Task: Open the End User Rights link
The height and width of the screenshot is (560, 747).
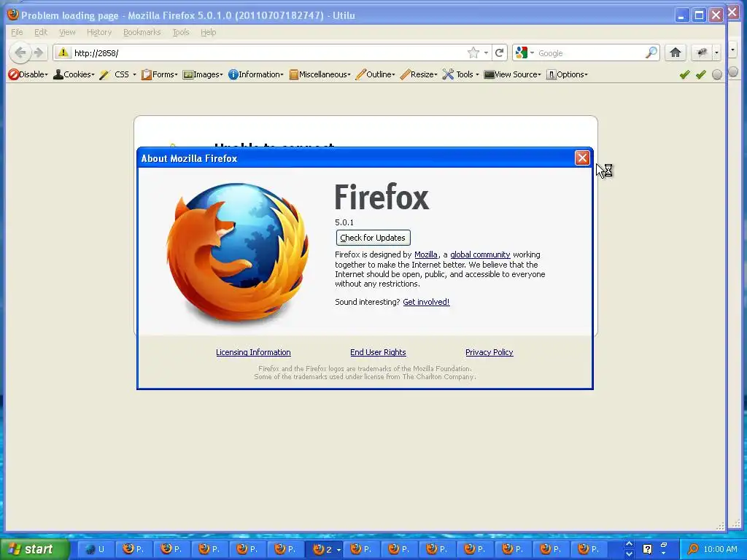Action: click(x=378, y=352)
